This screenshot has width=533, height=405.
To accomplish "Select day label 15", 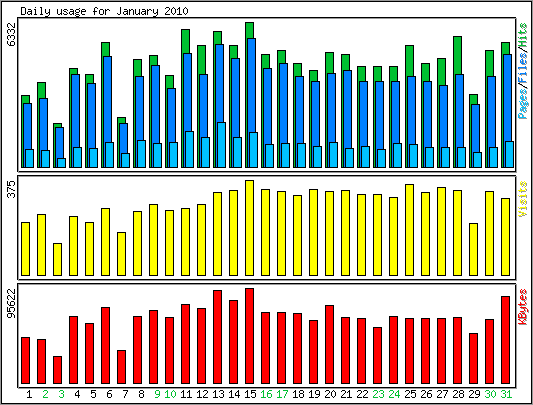I will (x=250, y=394).
